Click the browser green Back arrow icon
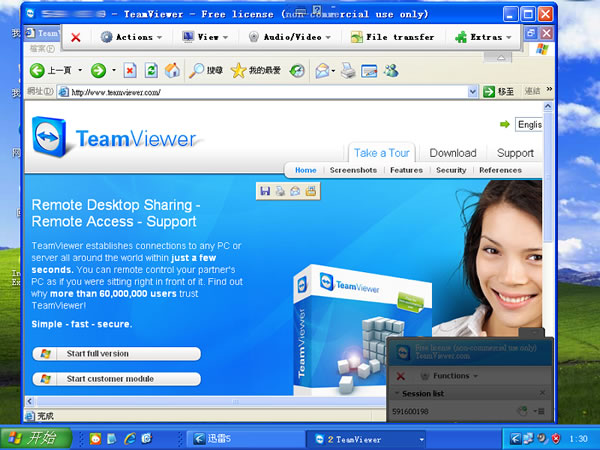 37,70
